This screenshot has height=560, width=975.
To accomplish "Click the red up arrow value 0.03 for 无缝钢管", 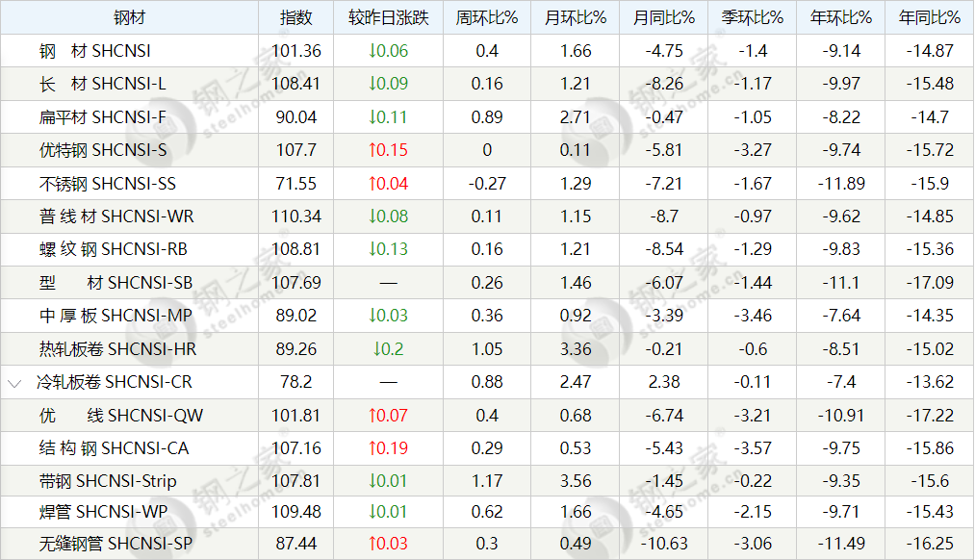I will 388,544.
